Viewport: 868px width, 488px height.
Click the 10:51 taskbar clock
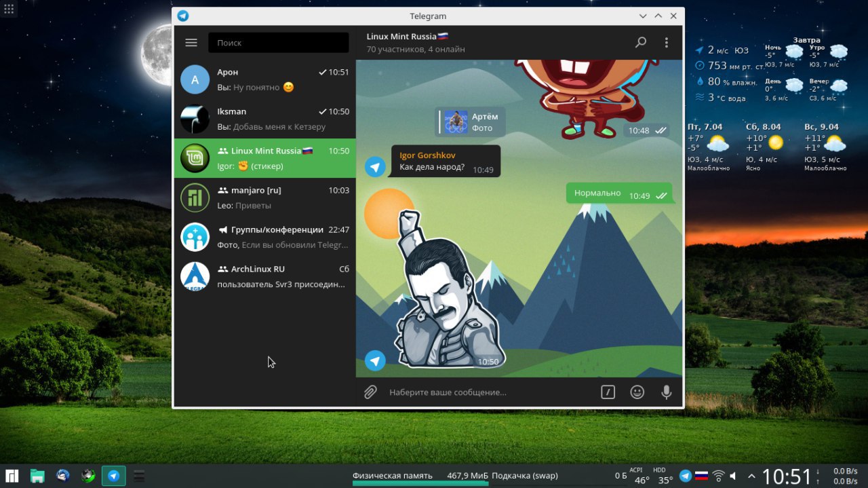pos(787,476)
